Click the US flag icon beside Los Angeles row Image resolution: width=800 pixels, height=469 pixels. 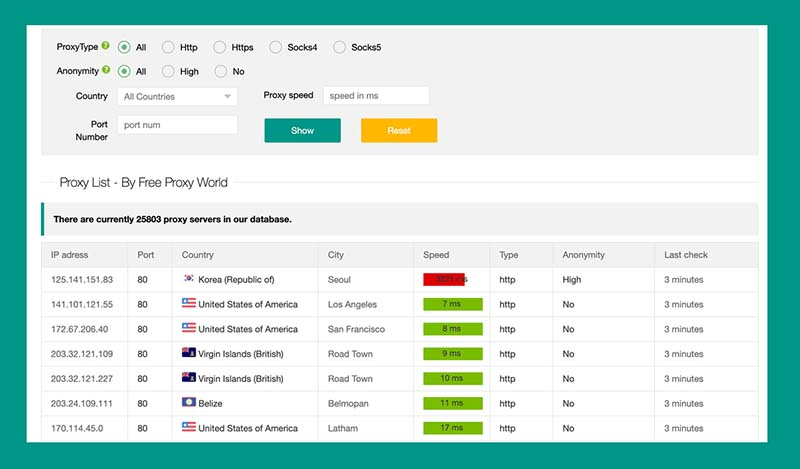click(x=188, y=304)
